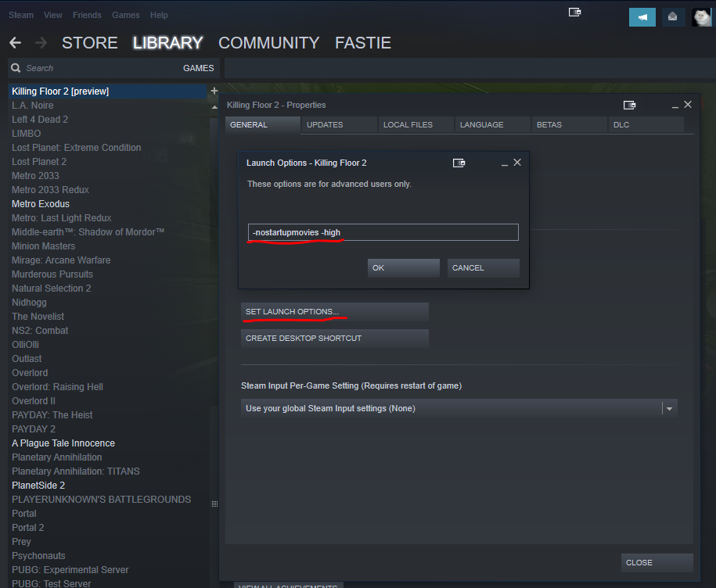
Task: Open the Games menu
Action: (125, 15)
